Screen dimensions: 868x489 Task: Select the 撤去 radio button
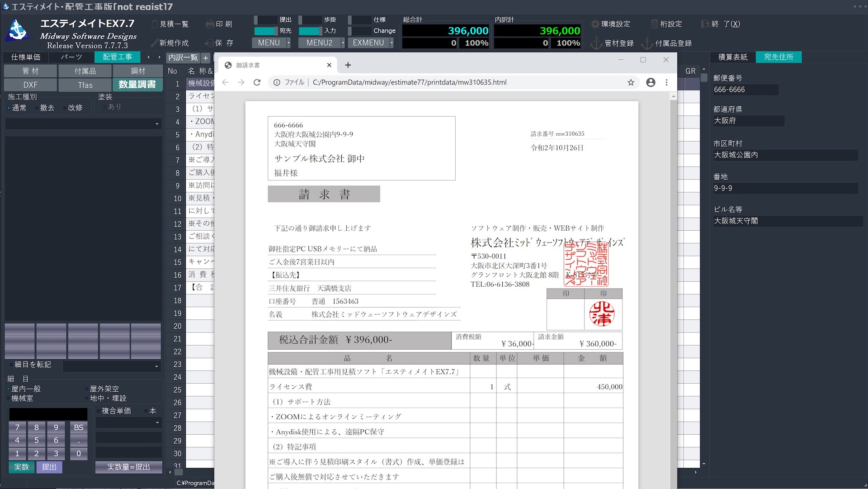point(45,108)
